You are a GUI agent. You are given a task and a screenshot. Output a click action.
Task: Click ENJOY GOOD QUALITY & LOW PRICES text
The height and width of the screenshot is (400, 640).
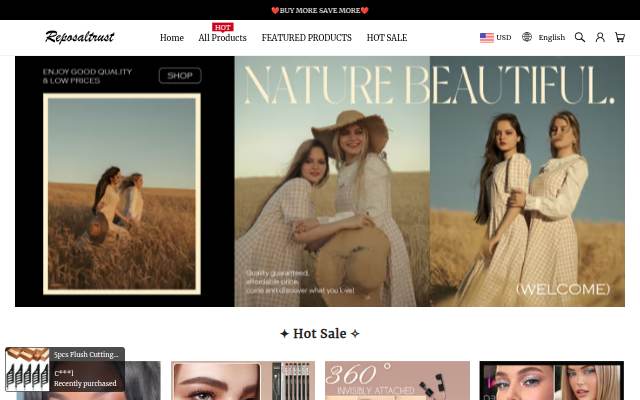tap(87, 76)
